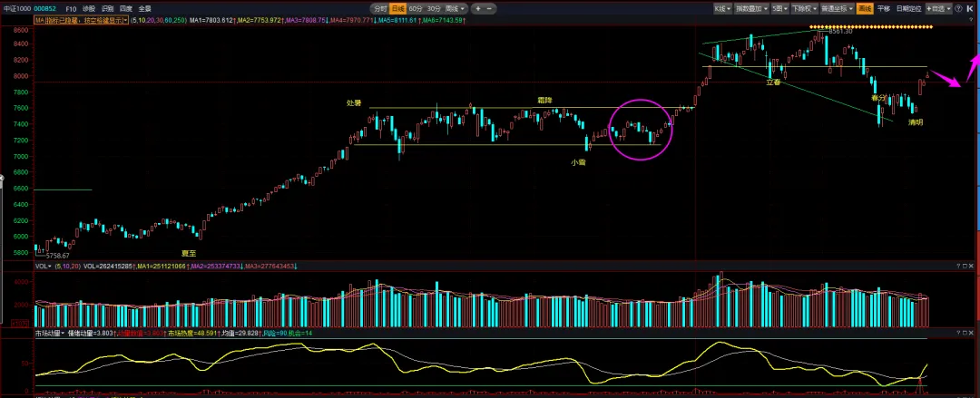Open the VOL indicator dropdown
The width and height of the screenshot is (980, 398).
click(43, 267)
